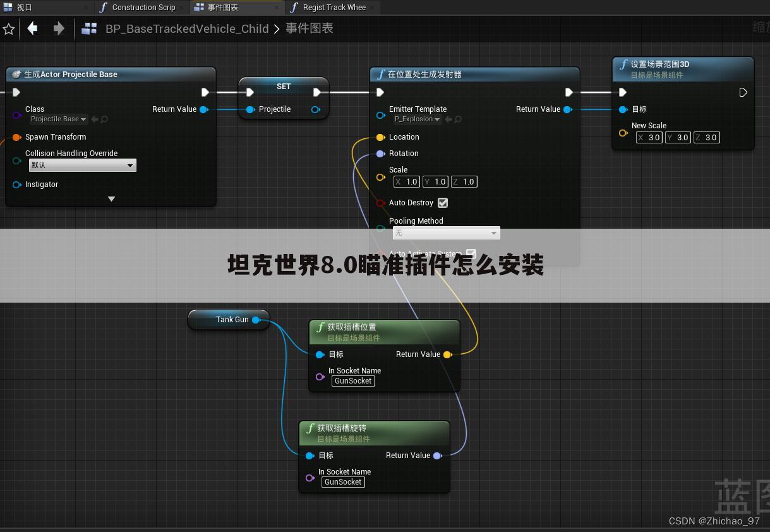Open the Regist Track Whee tab
Viewport: 770px width, 532px height.
[x=334, y=8]
